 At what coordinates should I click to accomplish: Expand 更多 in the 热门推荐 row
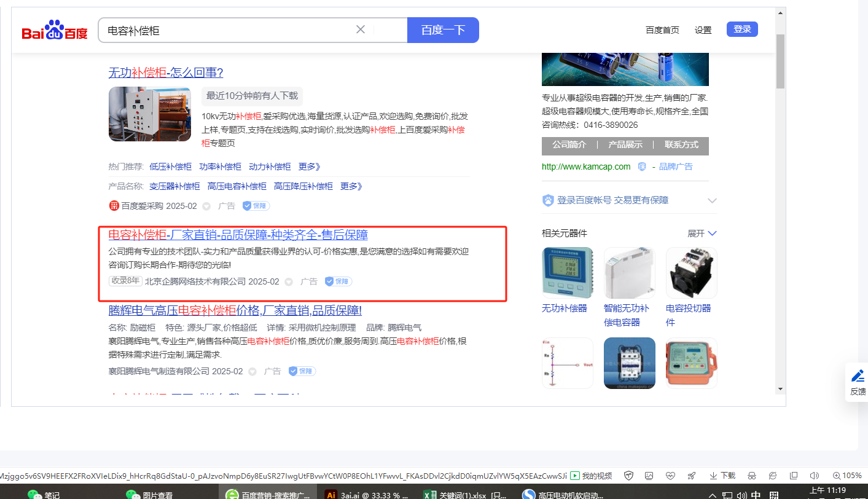pos(310,167)
